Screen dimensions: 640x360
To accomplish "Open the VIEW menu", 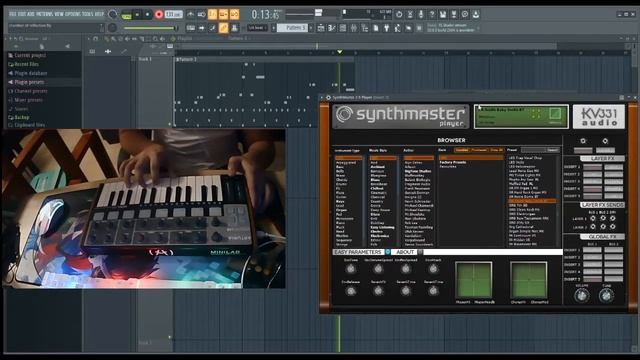I will (x=59, y=14).
